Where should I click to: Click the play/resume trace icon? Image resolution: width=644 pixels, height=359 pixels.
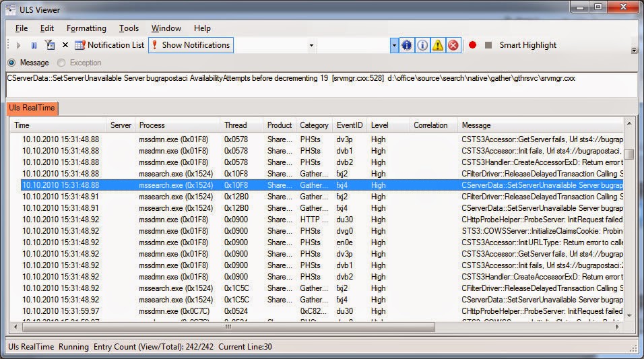point(18,45)
